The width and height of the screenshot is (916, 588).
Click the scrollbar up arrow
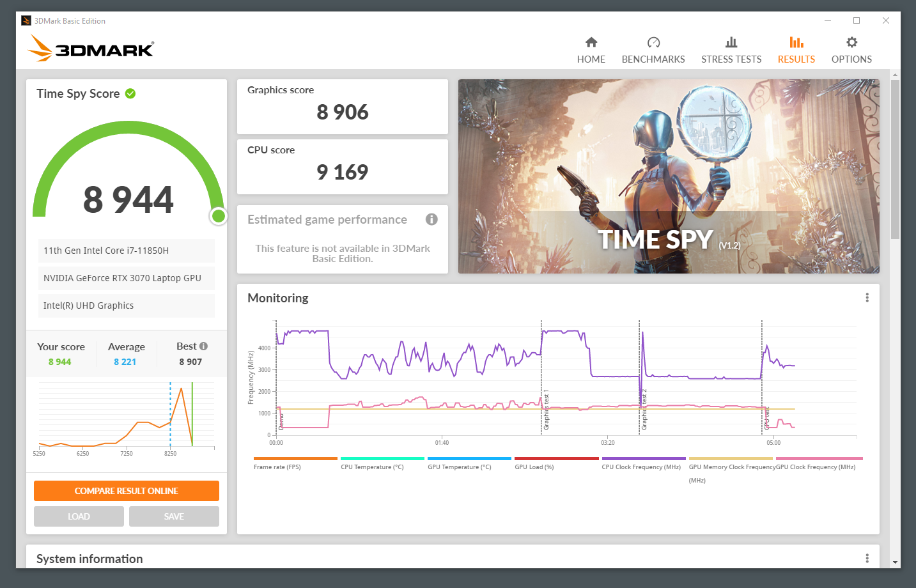(895, 75)
